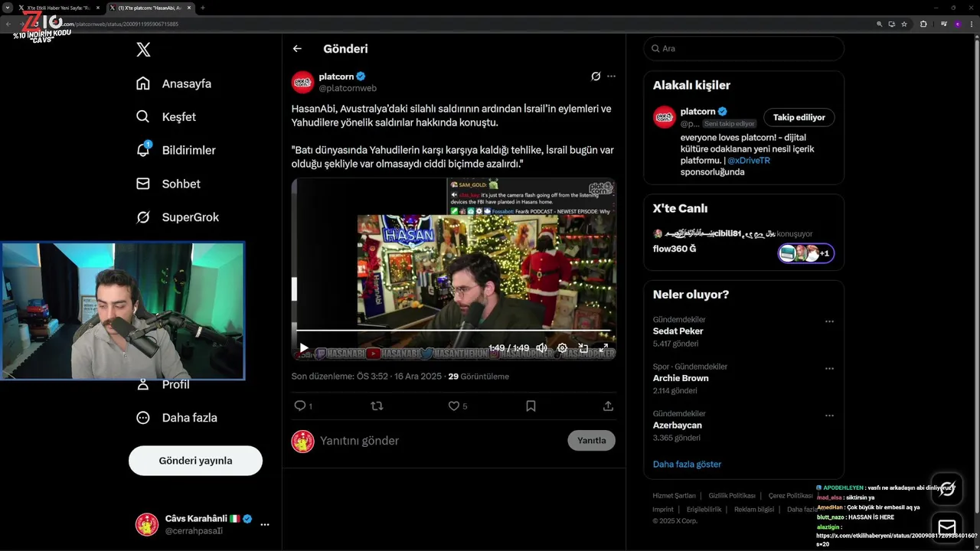Open platcorn's avatar on the post
980x551 pixels.
(x=302, y=82)
